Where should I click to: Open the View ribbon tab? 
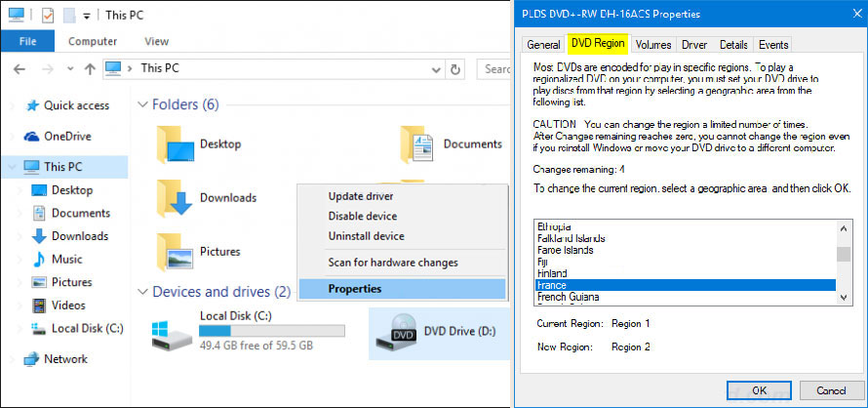(157, 41)
